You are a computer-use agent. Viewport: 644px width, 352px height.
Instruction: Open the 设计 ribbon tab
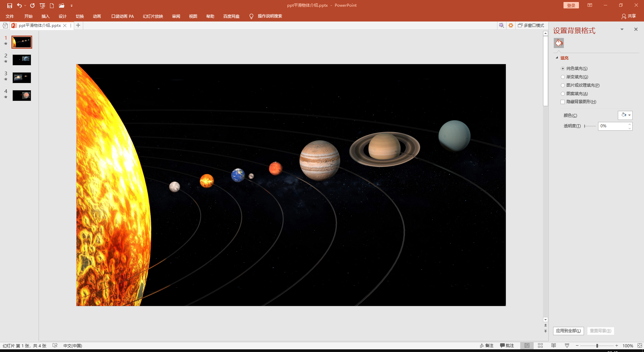(x=62, y=16)
